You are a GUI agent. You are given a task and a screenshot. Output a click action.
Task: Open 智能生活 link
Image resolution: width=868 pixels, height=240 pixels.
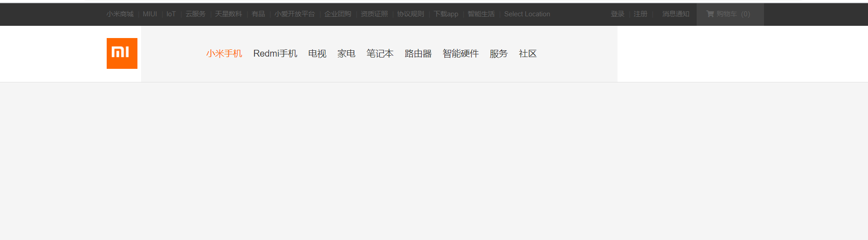point(481,14)
